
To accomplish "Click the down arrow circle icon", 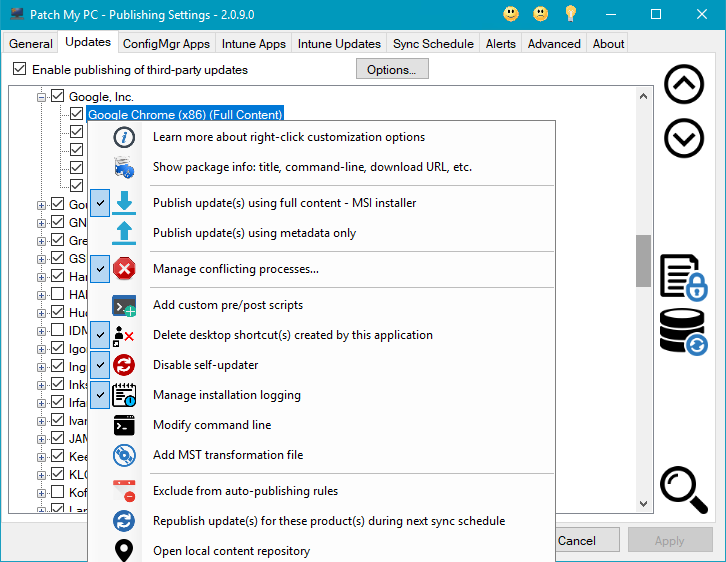I will [684, 138].
